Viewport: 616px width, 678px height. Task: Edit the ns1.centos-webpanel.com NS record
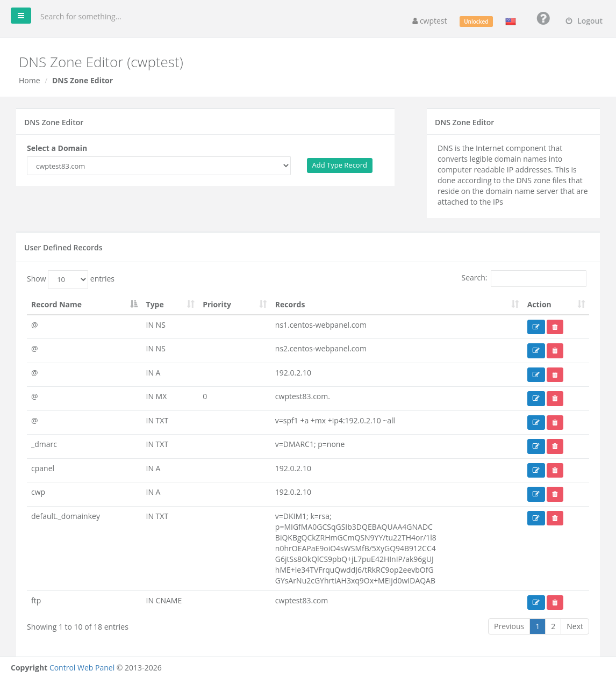click(536, 327)
